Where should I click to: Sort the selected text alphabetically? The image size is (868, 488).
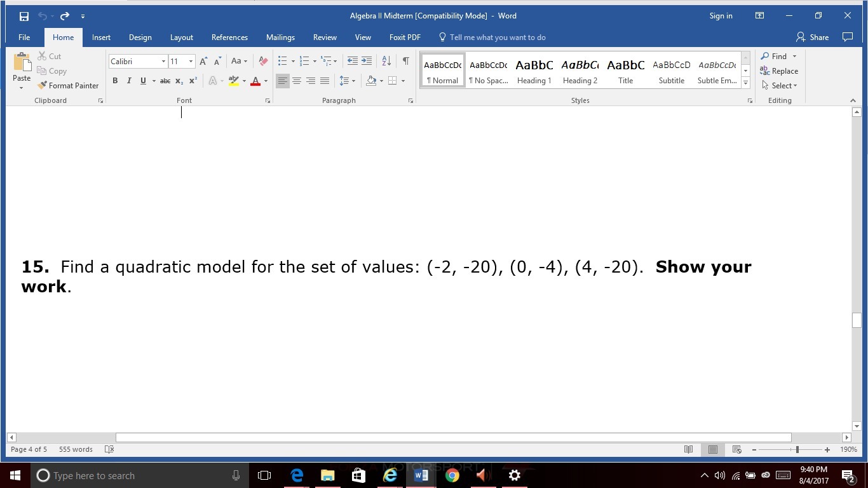coord(386,61)
